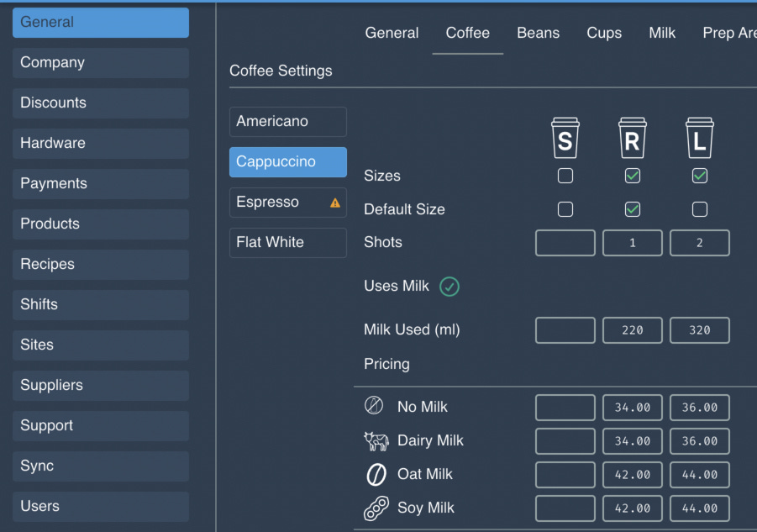The image size is (757, 532).
Task: Click the Oat Milk Large price 44.00
Action: pos(700,475)
